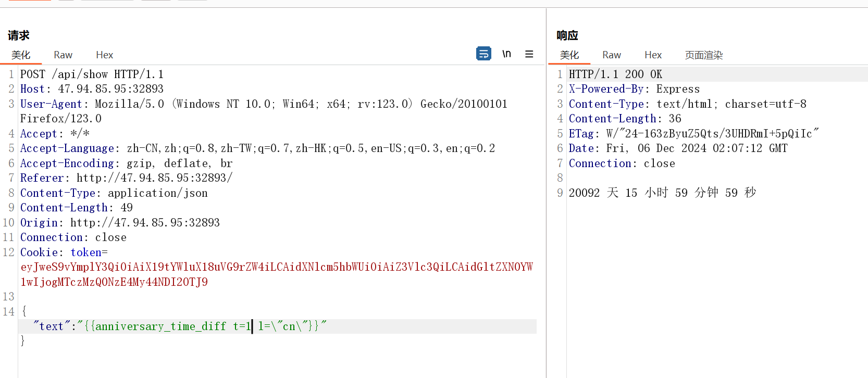Click the response body 20092 天 15 小时 line
This screenshot has height=378, width=868.
coord(662,193)
